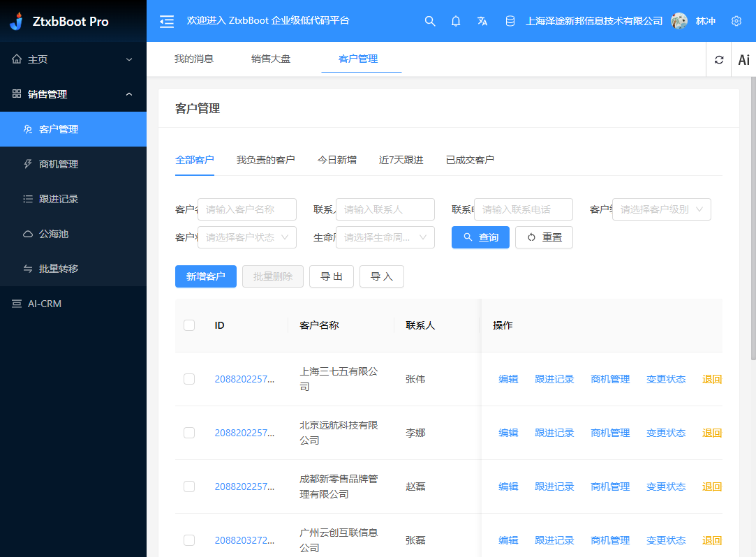Check the row for 北京远航科技有限公司

(189, 433)
